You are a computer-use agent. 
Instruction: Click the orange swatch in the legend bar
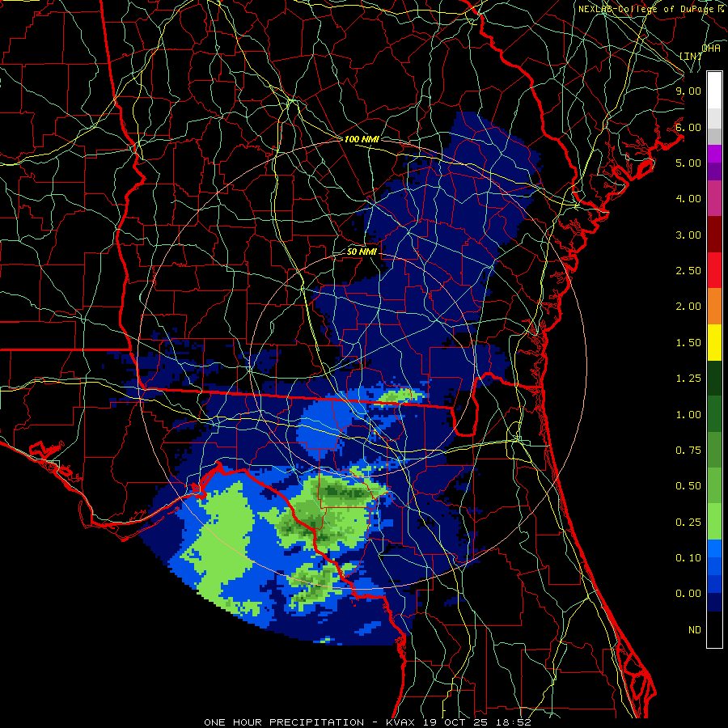714,307
